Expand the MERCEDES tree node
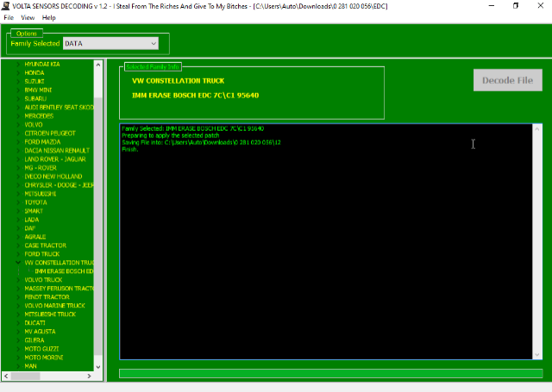552x392 pixels. (18, 116)
